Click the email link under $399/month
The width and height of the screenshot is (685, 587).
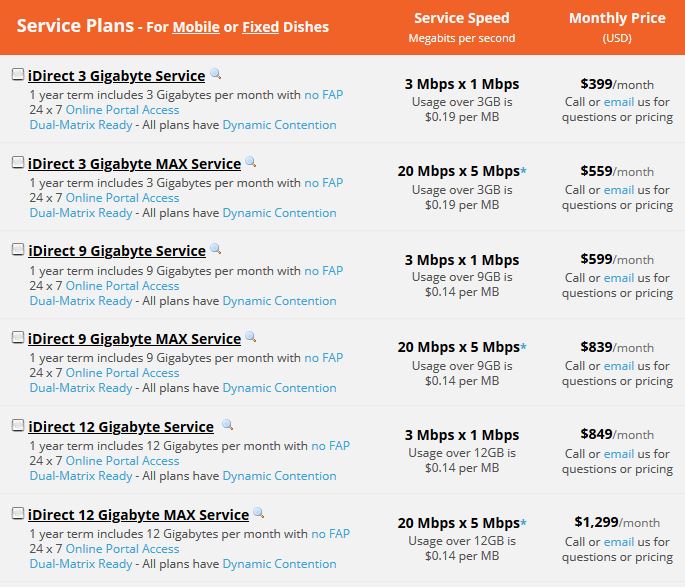click(x=619, y=102)
